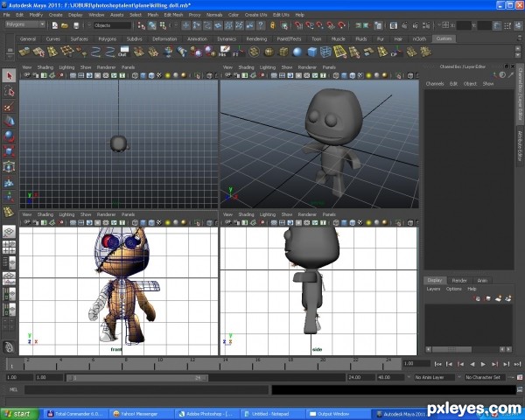The height and width of the screenshot is (420, 525).
Task: Open the Normals menu
Action: [x=214, y=15]
